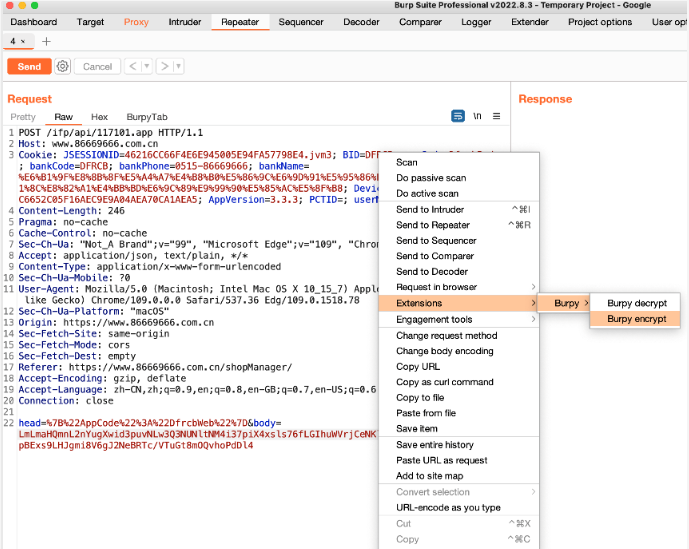The width and height of the screenshot is (689, 549).
Task: Switch to the Dashboard tab
Action: tap(34, 22)
